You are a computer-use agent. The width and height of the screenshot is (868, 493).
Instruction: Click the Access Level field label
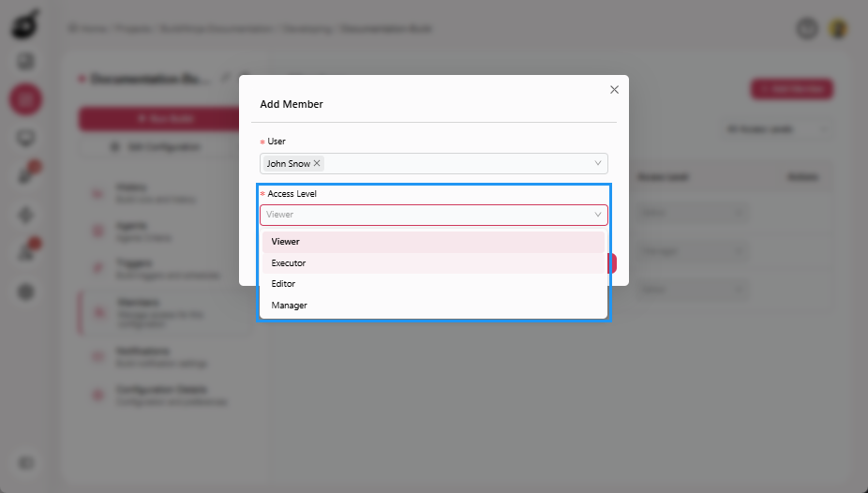(x=292, y=194)
